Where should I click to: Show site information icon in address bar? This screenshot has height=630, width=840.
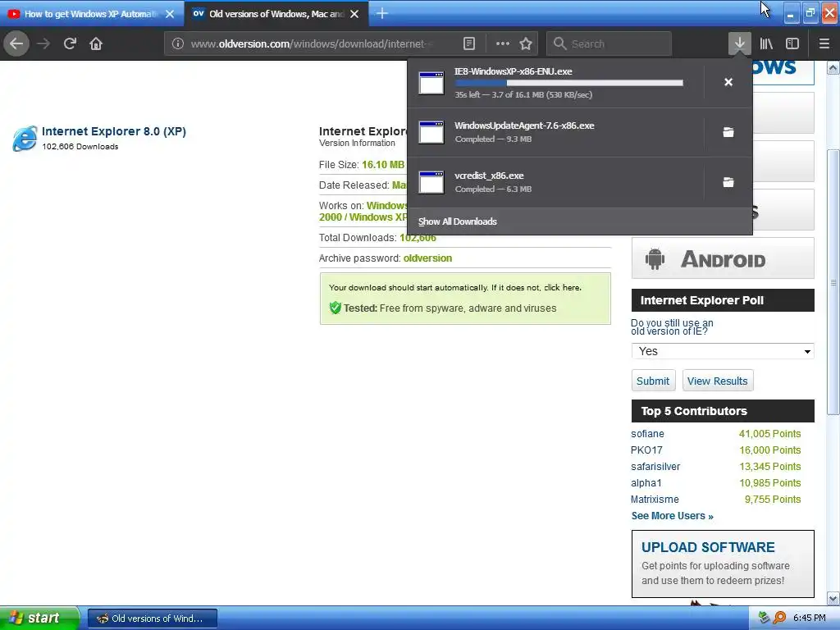point(178,44)
